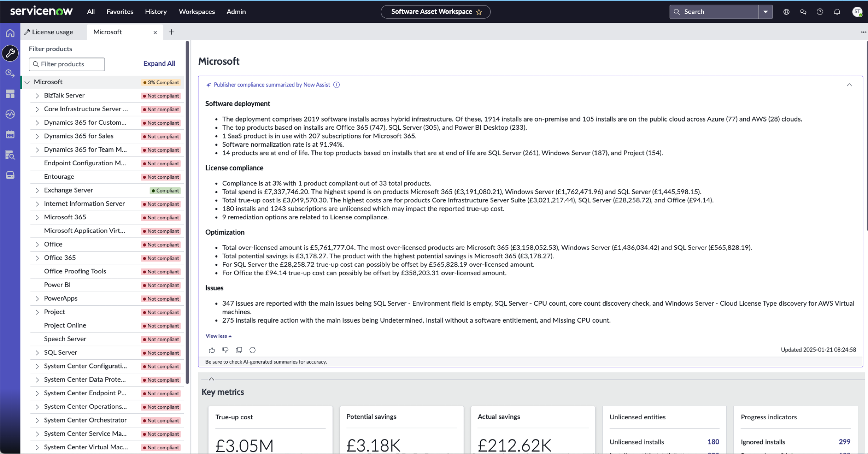Expand the Office 365 node

37,258
